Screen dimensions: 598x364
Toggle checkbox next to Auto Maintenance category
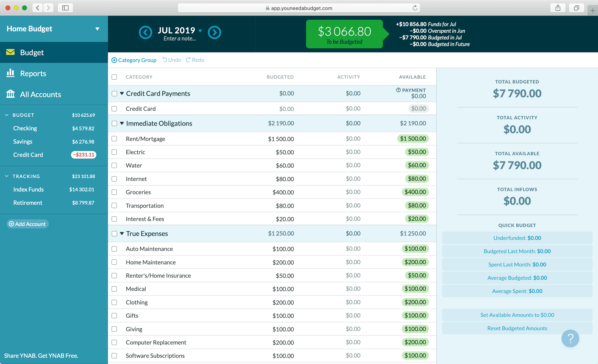click(114, 248)
